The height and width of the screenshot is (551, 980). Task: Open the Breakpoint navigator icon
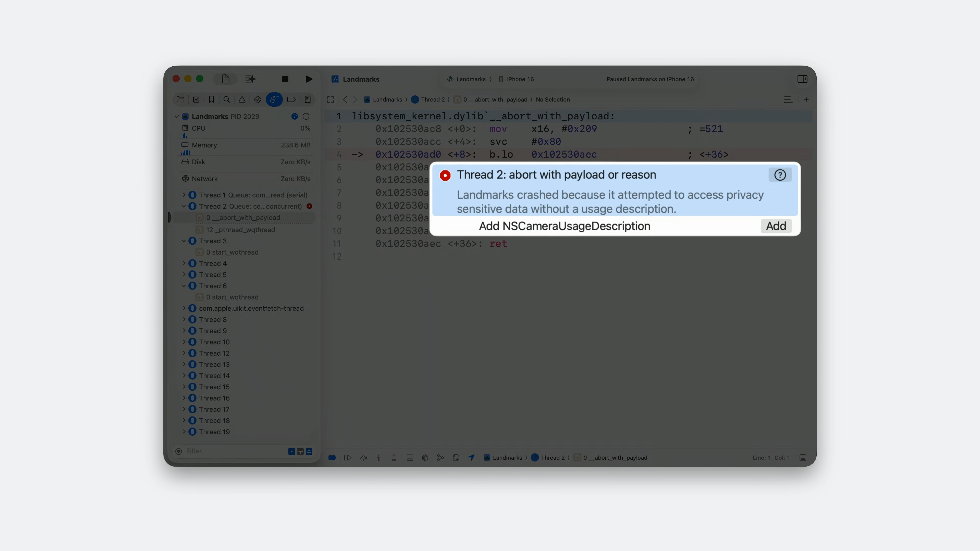pyautogui.click(x=291, y=100)
